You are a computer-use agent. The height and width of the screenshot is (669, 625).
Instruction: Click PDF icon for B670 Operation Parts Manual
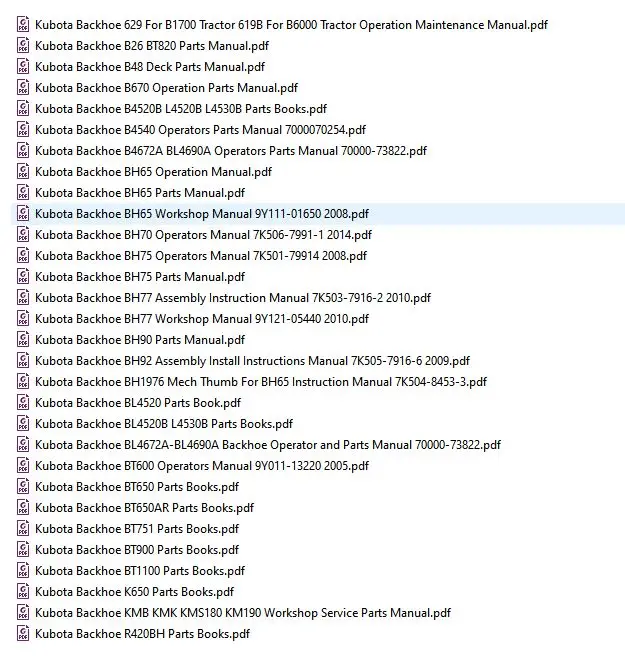click(x=23, y=88)
